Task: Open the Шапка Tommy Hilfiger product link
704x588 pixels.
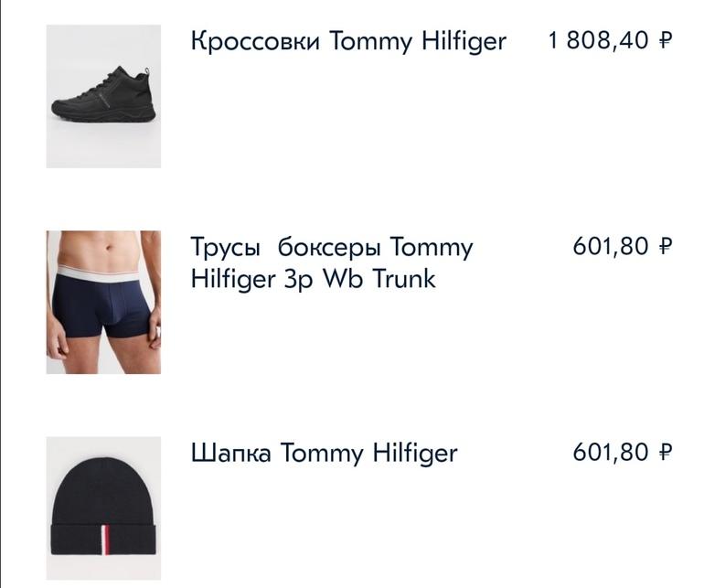Action: (324, 453)
